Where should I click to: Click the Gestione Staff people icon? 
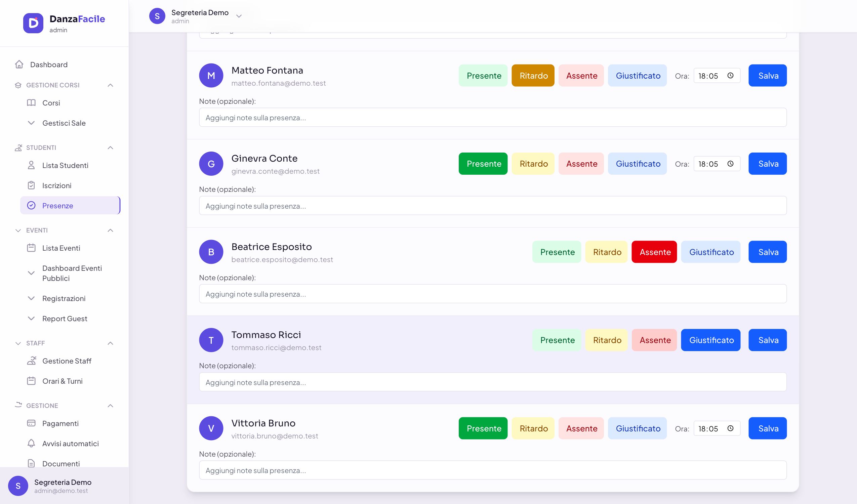[31, 361]
